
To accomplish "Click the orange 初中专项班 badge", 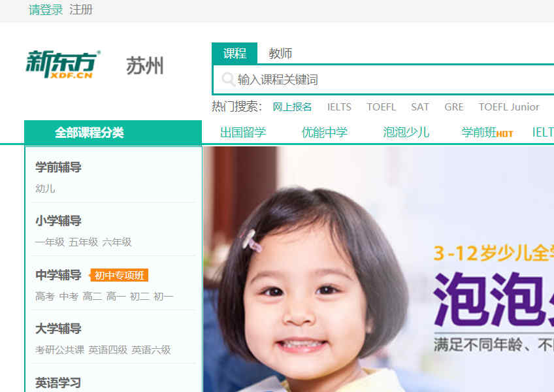I will [119, 275].
